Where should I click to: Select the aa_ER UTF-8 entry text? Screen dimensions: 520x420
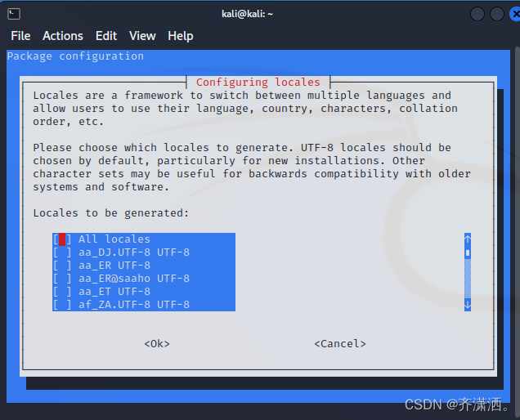(x=114, y=266)
